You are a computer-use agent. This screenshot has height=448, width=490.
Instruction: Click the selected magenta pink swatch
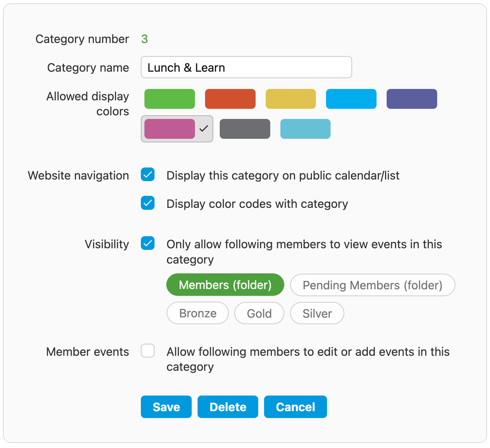(x=170, y=129)
